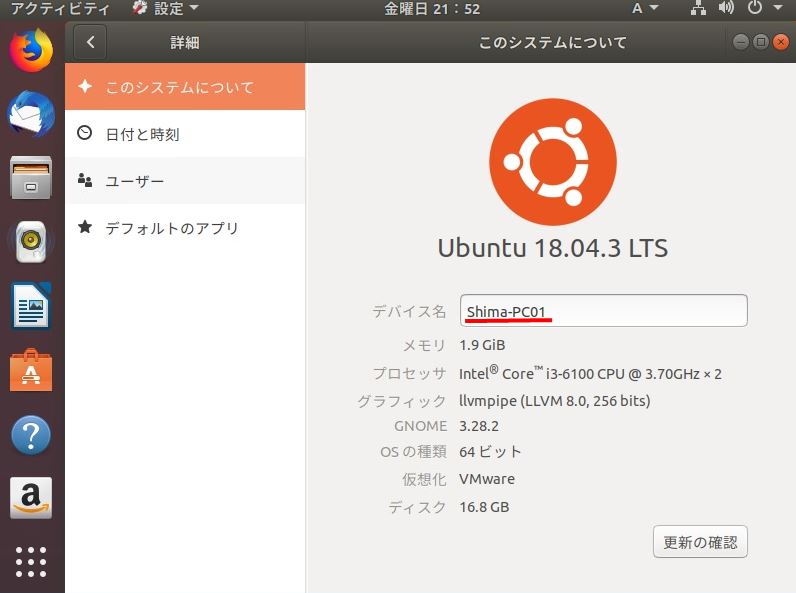Click the GNOME version 3.28.2
The image size is (796, 593).
pyautogui.click(x=479, y=426)
